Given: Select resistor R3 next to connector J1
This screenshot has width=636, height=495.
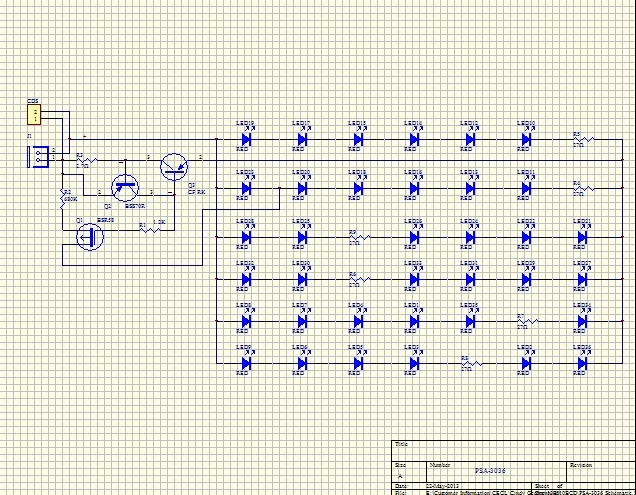Looking at the screenshot, I should 86,160.
